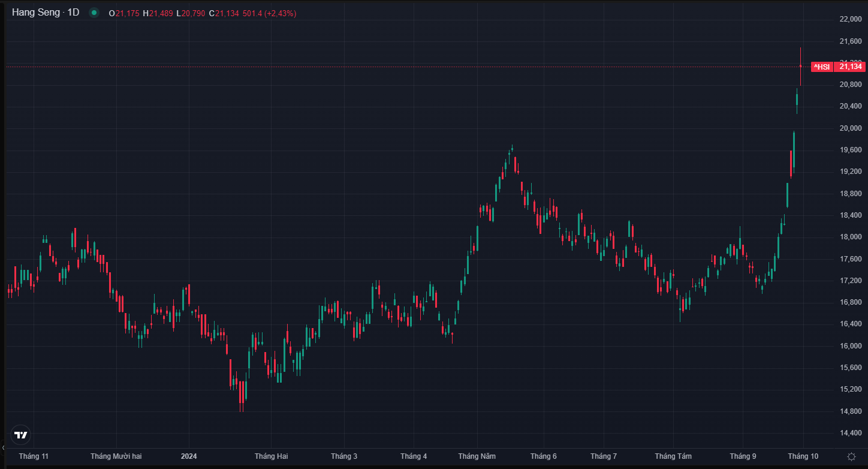
Task: Open the Hang Seng · 1D symbol title
Action: pos(46,13)
